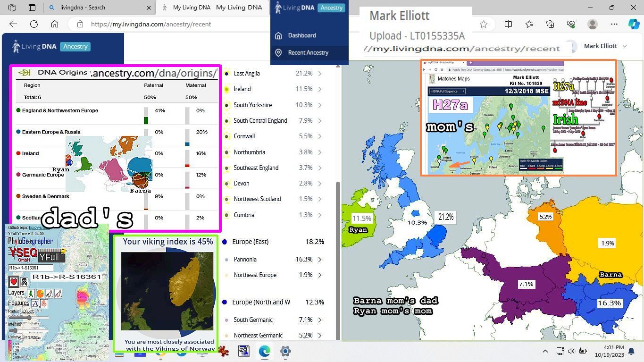Go back using browser back arrow
This screenshot has width=644, height=362.
pyautogui.click(x=13, y=24)
